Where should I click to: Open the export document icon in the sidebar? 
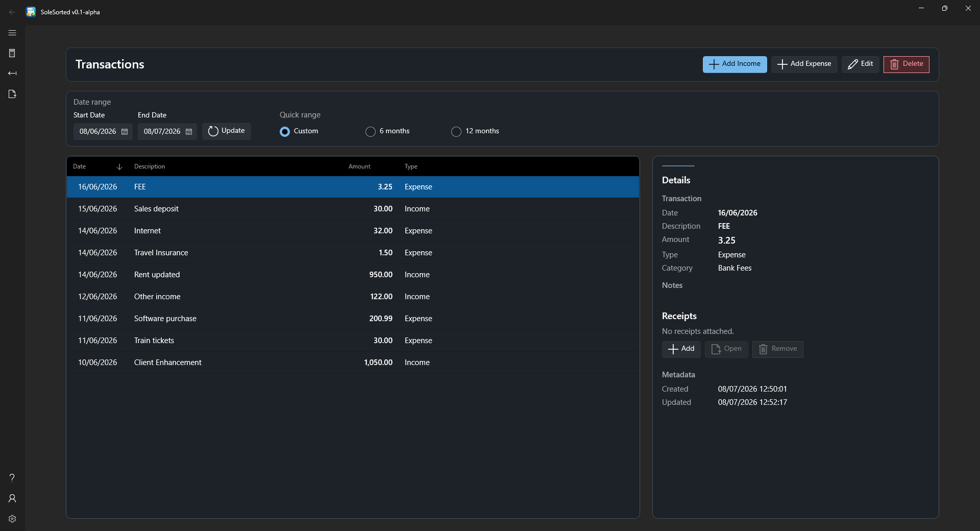point(12,94)
